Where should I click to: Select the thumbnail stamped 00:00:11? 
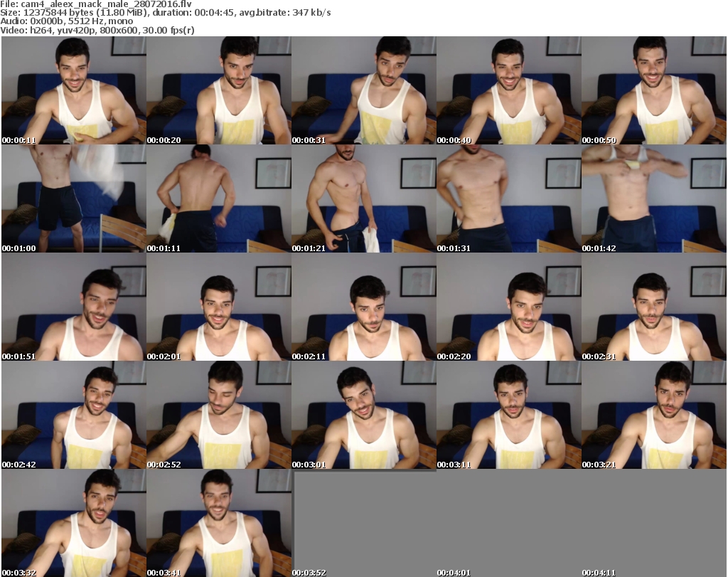pyautogui.click(x=74, y=90)
